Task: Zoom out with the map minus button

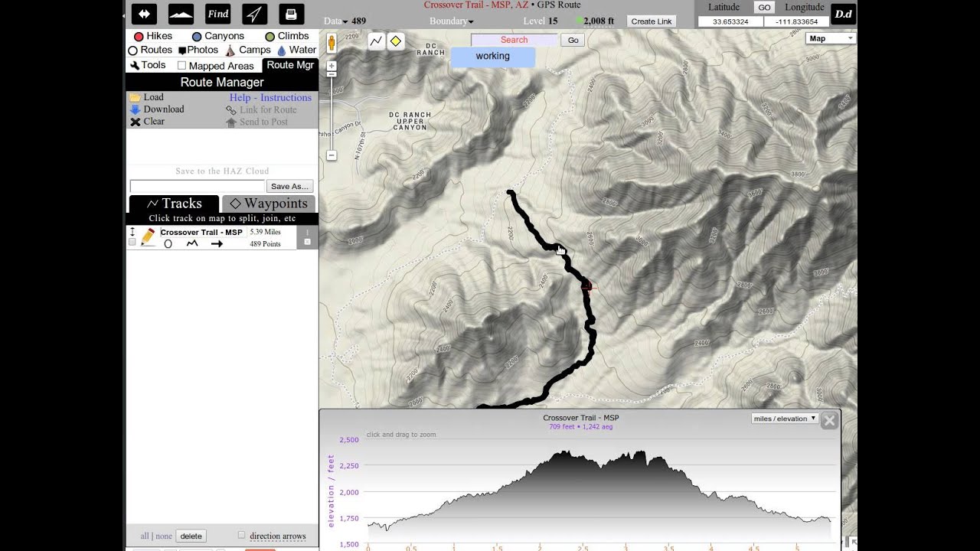Action: coord(332,155)
